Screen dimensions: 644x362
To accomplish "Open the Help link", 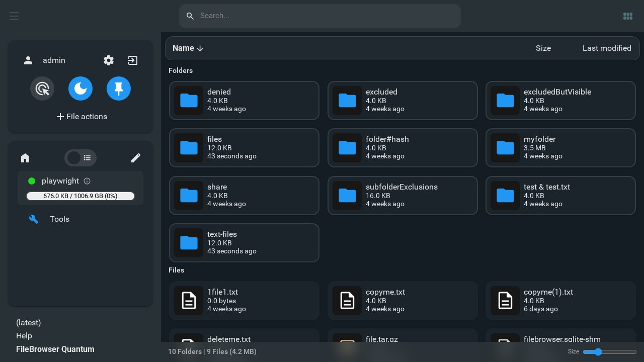I will pyautogui.click(x=24, y=336).
